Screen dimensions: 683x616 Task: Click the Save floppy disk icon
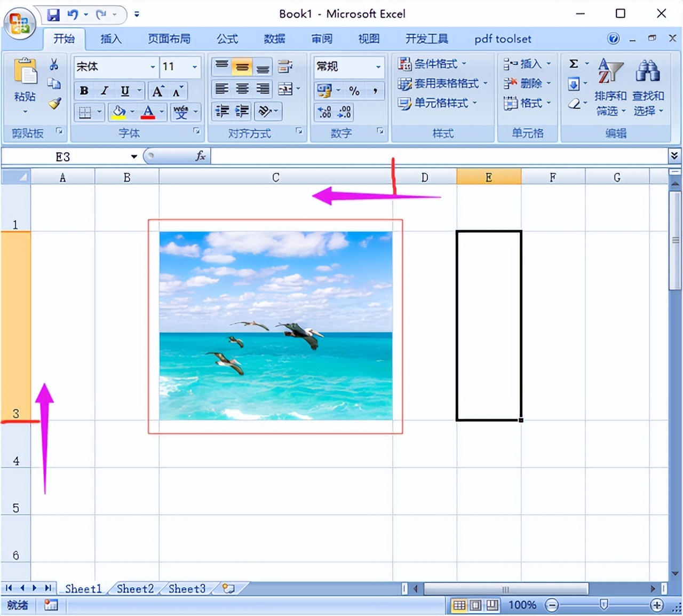[53, 14]
